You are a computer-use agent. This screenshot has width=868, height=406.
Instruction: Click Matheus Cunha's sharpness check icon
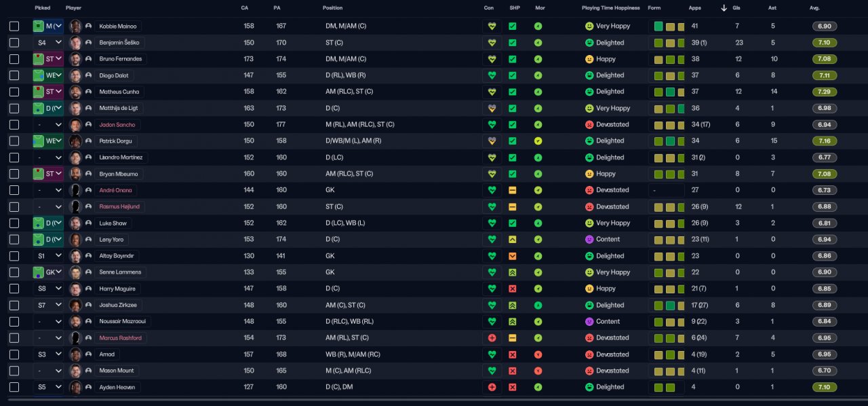(513, 92)
